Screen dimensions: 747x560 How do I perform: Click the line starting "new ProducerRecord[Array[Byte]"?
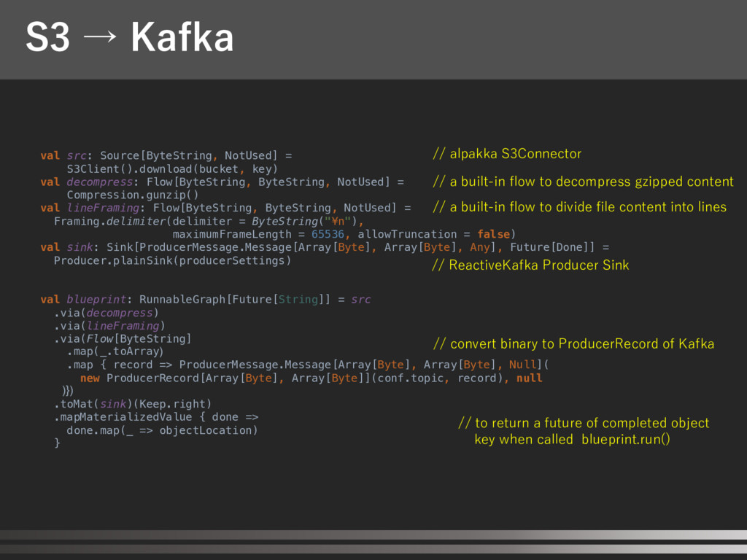(311, 378)
